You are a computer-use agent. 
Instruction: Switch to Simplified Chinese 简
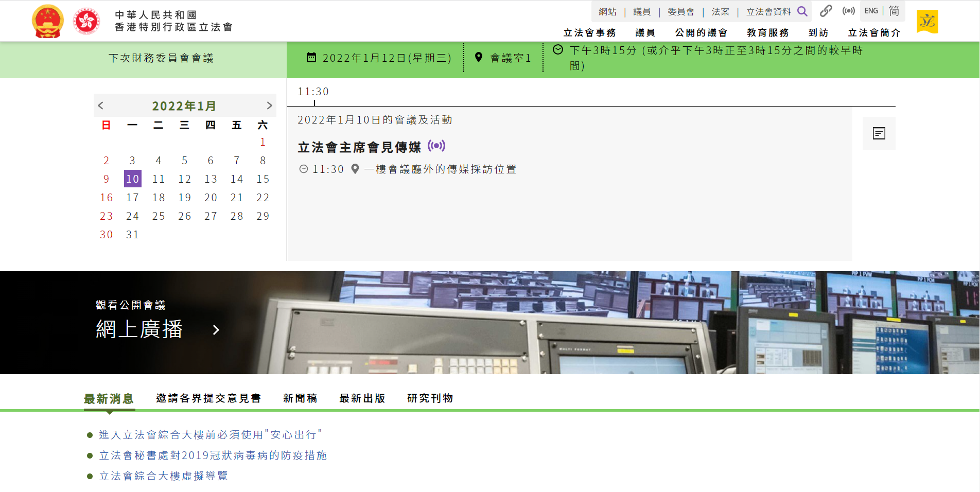click(894, 11)
